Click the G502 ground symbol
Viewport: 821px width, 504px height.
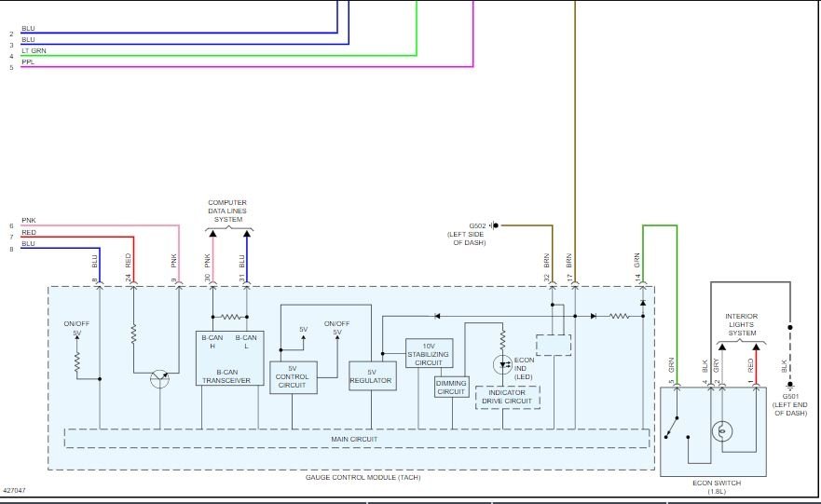pos(493,225)
